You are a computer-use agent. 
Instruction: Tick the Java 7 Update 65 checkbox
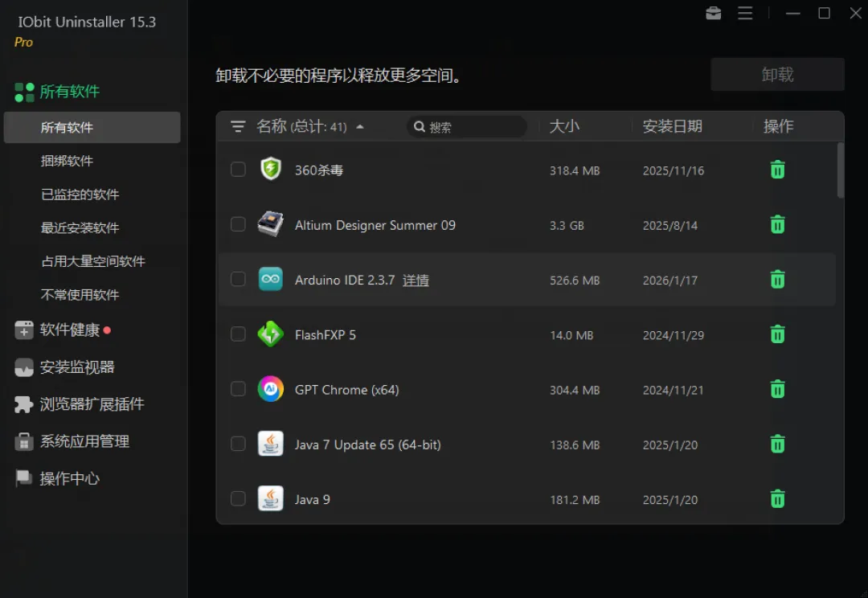pyautogui.click(x=238, y=444)
